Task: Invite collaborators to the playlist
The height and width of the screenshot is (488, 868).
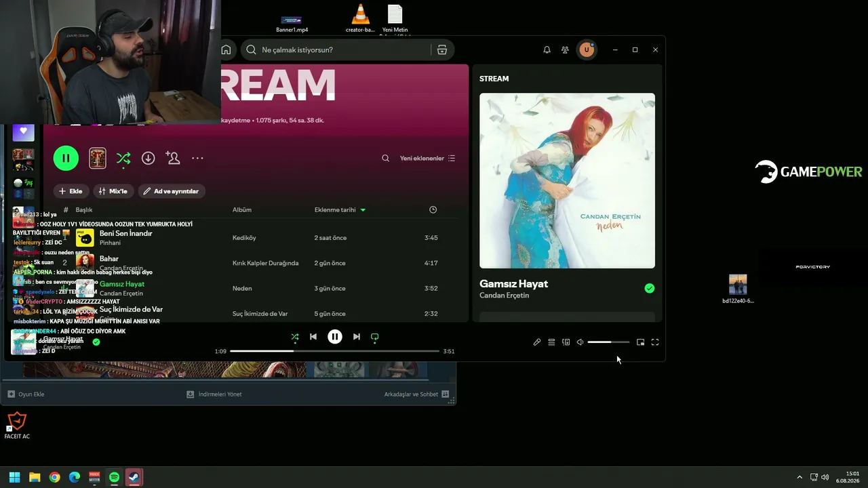Action: click(173, 158)
